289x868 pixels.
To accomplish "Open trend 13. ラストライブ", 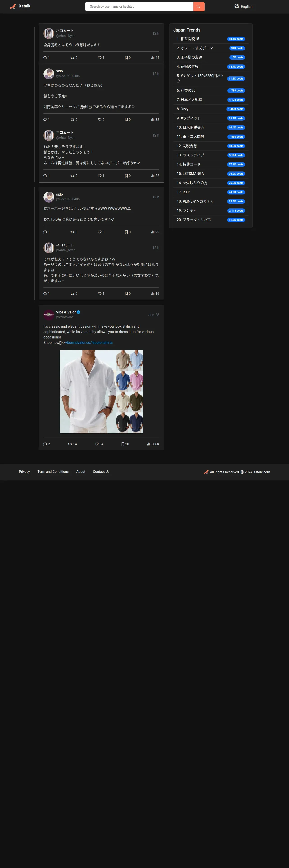I will 190,155.
